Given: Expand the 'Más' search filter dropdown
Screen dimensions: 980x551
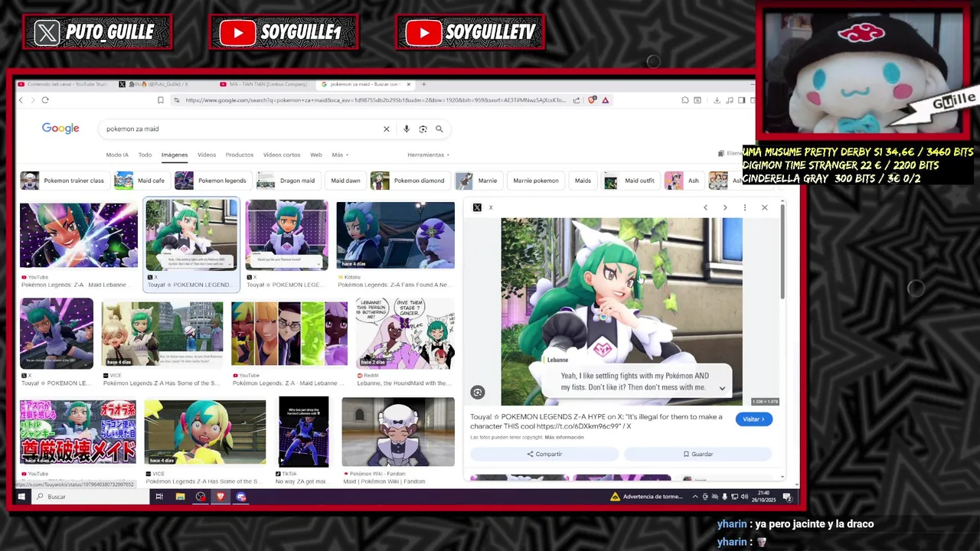Looking at the screenshot, I should pos(340,155).
